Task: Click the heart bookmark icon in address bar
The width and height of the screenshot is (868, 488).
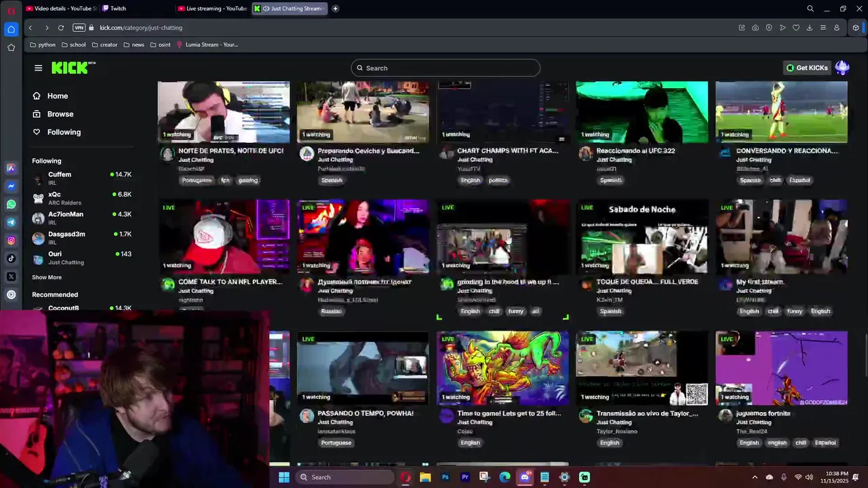Action: point(796,28)
